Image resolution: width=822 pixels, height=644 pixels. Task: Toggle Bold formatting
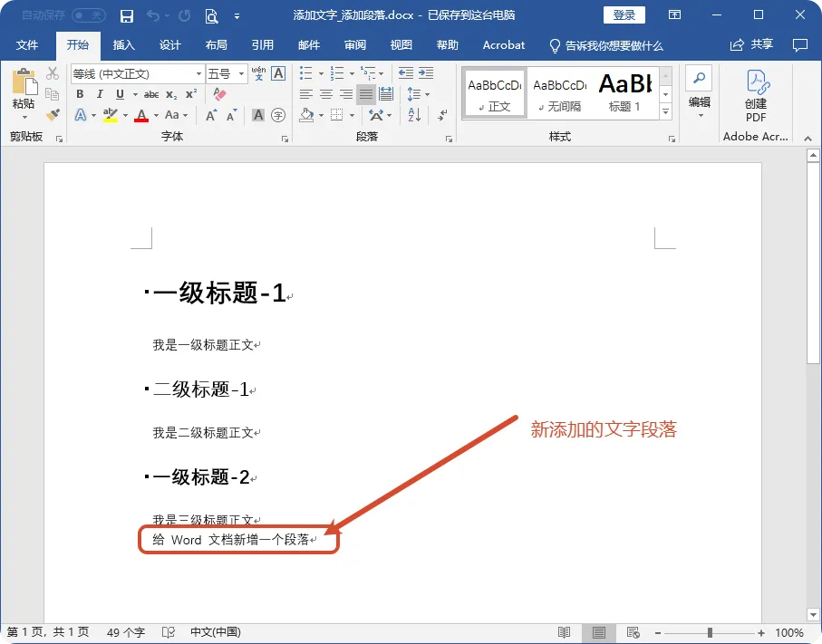click(x=80, y=94)
